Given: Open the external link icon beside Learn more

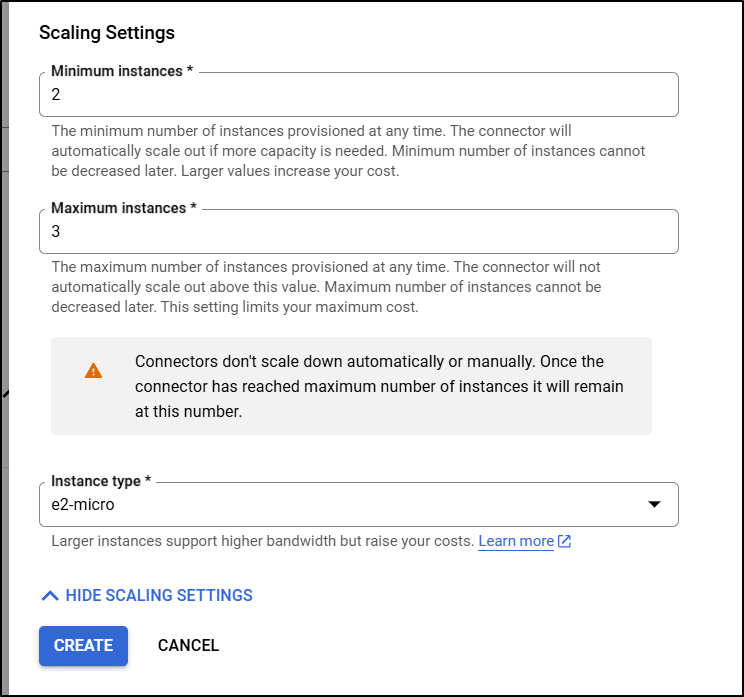Looking at the screenshot, I should point(564,541).
